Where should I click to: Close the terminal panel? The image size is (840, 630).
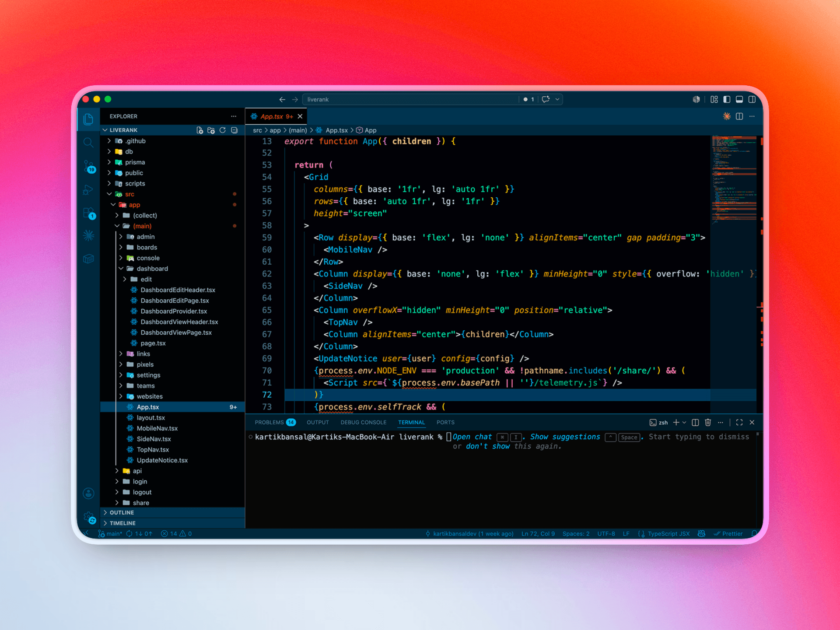[752, 423]
